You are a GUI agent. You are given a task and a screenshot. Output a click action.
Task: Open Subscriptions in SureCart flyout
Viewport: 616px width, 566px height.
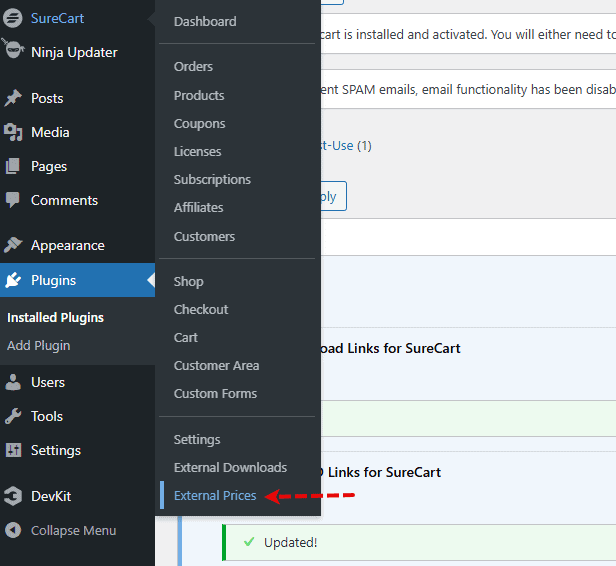click(212, 180)
